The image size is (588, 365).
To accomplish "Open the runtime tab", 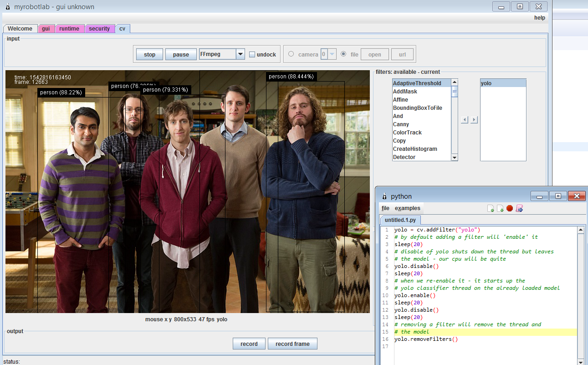I will [69, 29].
